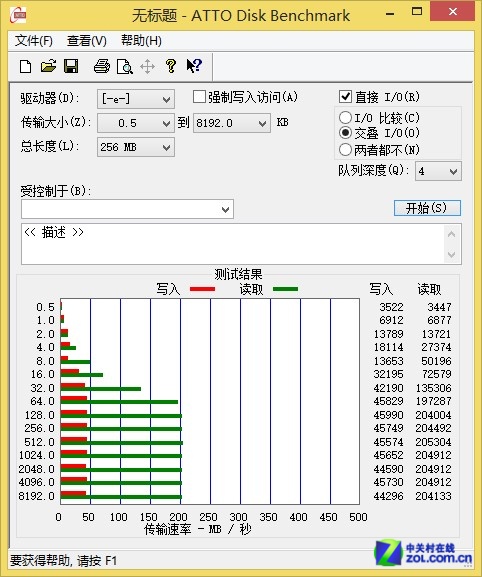482x577 pixels.
Task: Expand the 8192.0 maximum transfer size dropdown
Action: click(x=232, y=123)
